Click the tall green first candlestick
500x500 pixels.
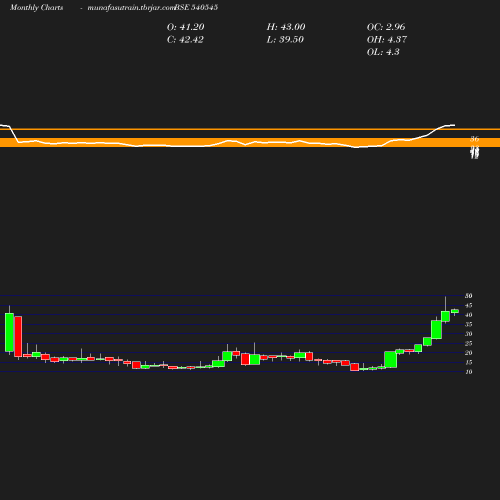9,332
